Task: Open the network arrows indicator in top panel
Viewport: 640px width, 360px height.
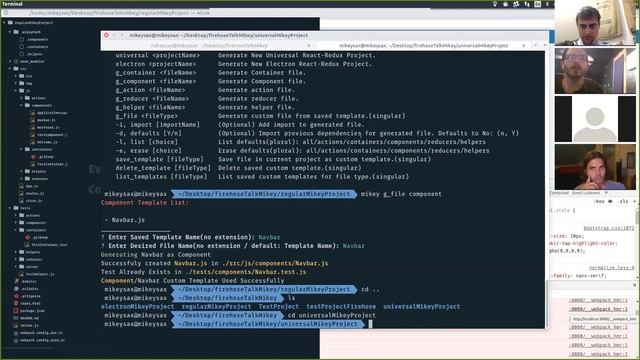Action: (x=527, y=4)
